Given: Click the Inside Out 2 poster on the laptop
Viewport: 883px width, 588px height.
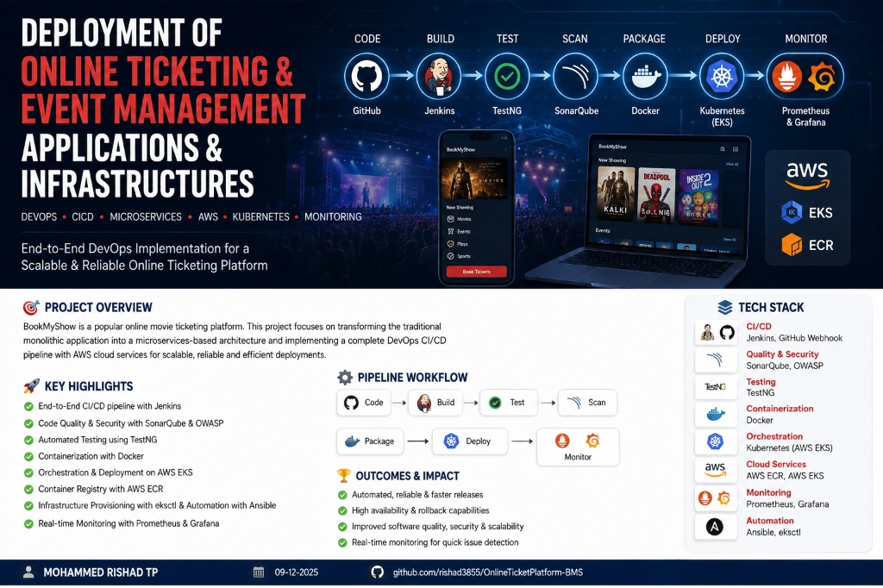Looking at the screenshot, I should pyautogui.click(x=698, y=197).
